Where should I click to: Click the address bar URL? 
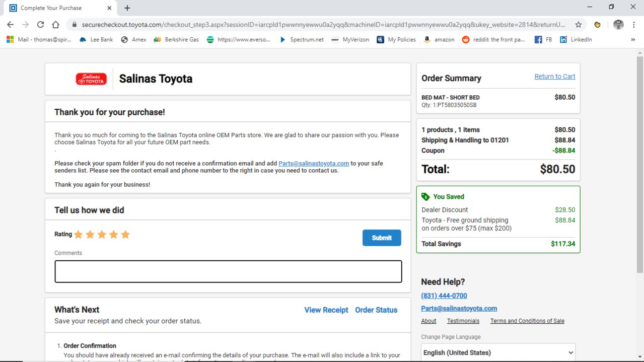pos(324,25)
